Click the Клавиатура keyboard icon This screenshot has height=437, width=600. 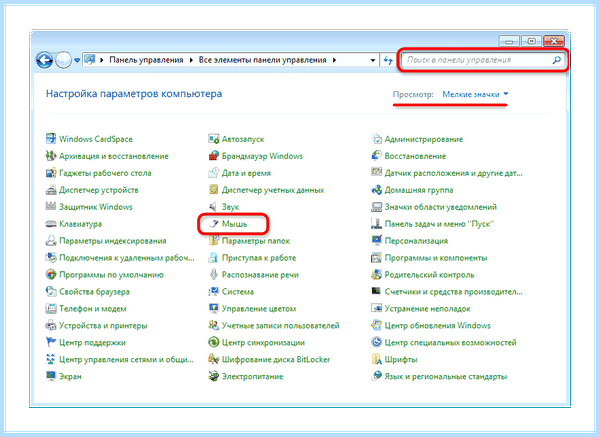(x=51, y=224)
